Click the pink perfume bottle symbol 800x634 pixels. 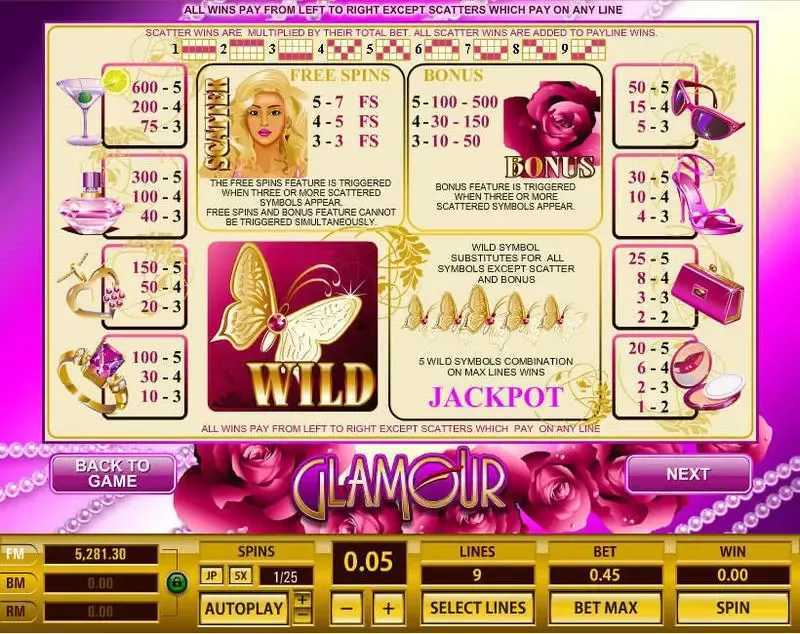pos(92,204)
